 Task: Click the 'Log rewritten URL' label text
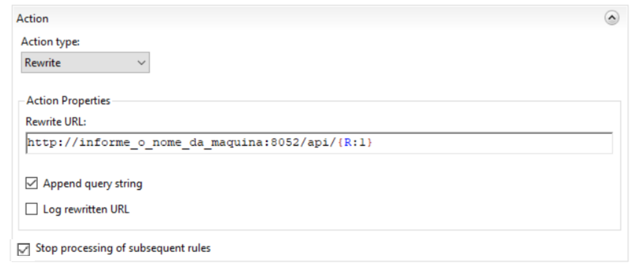click(86, 209)
